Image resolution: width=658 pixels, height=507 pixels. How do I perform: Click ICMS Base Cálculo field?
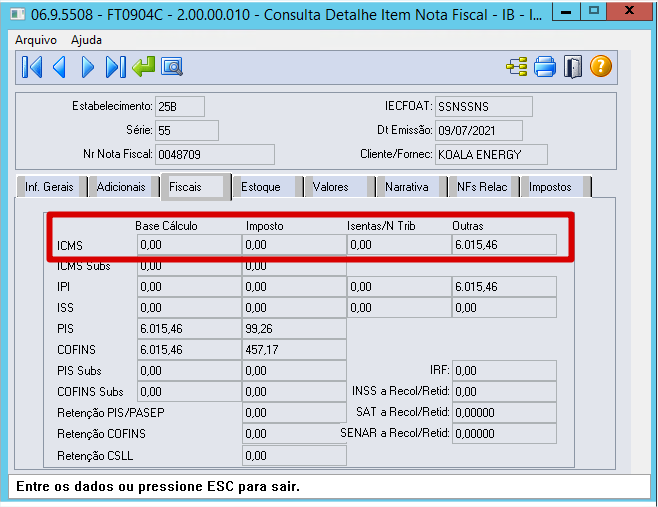click(189, 245)
